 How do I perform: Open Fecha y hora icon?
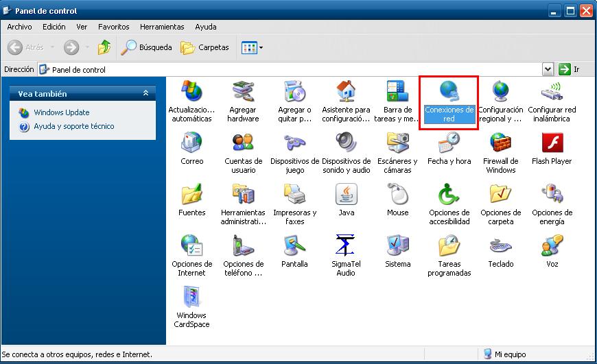(x=449, y=143)
